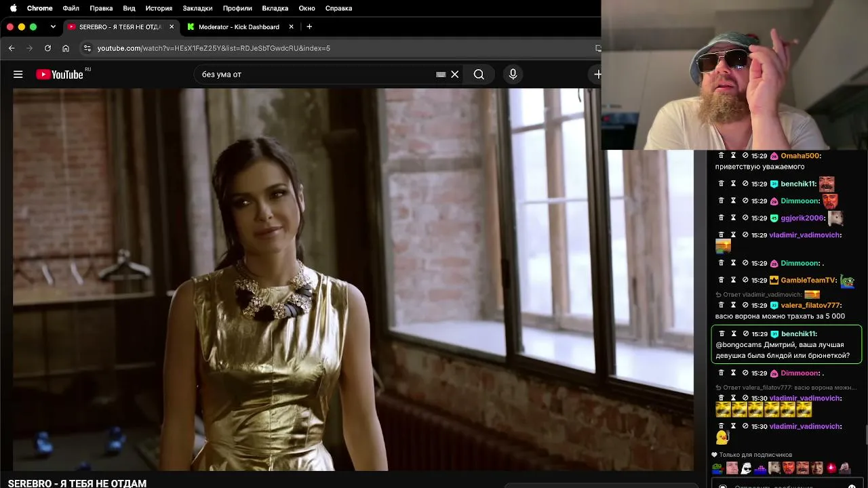Open the YouTube guide hamburger menu
Screen dimensions: 868x488
18,75
